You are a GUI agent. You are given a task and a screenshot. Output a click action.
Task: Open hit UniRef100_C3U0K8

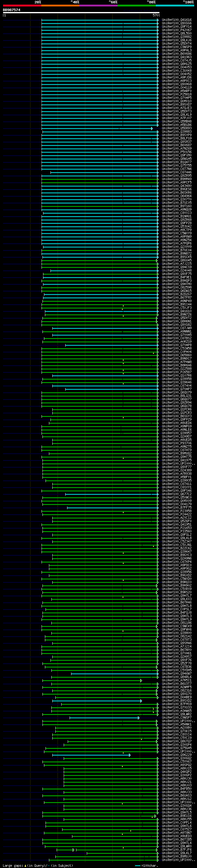[177, 71]
